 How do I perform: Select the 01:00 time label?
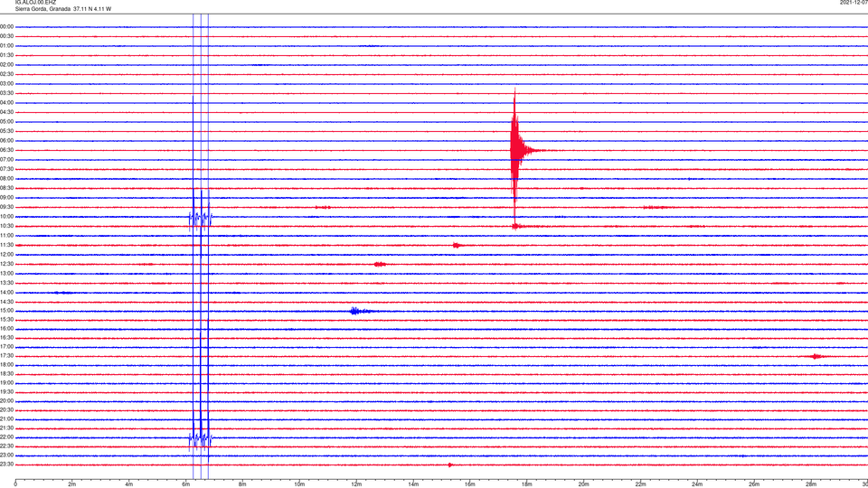click(x=7, y=46)
